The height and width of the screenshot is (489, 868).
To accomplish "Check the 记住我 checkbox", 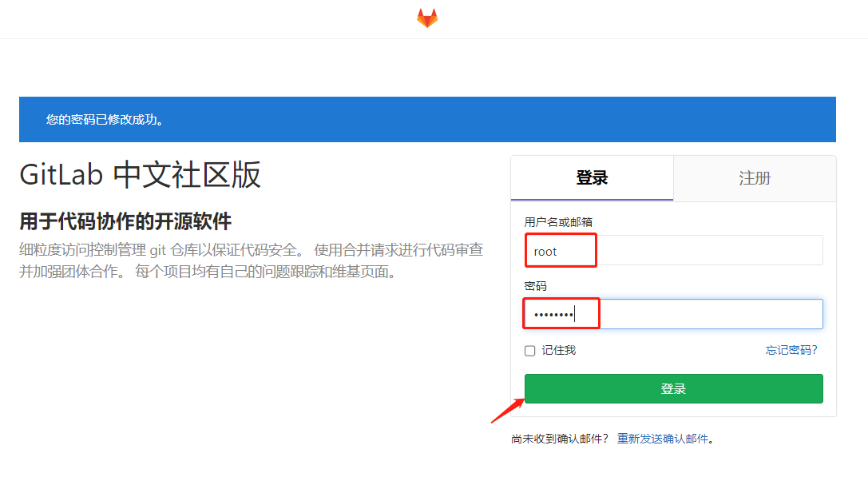I will coord(529,351).
